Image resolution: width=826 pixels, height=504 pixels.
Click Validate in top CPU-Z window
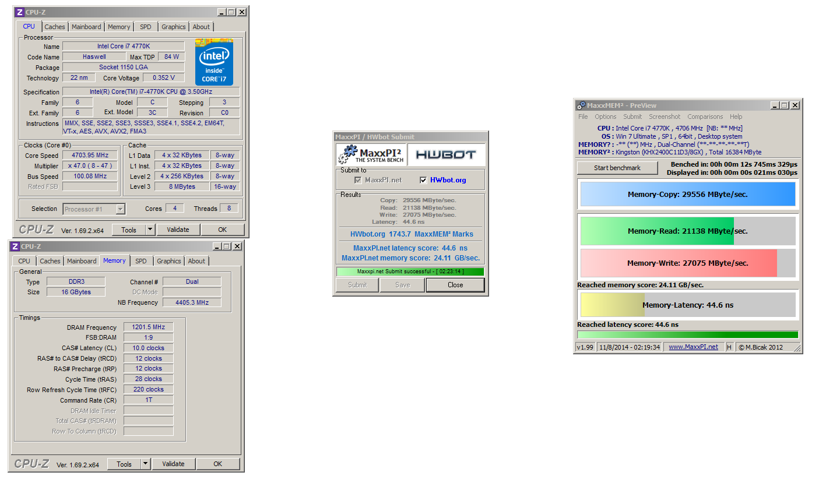pyautogui.click(x=178, y=230)
